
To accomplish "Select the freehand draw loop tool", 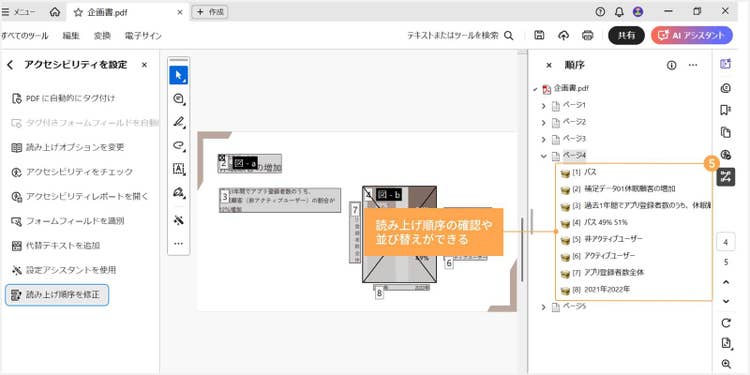I will pos(178,145).
